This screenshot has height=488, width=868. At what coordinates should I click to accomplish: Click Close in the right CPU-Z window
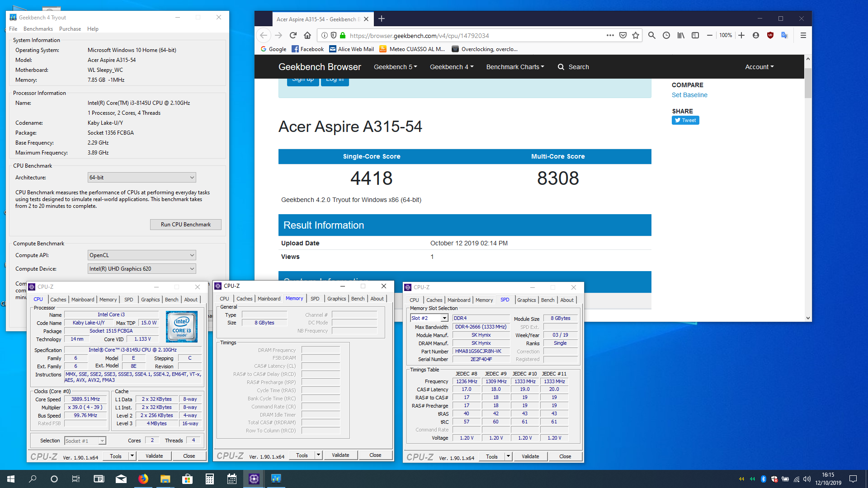point(565,456)
